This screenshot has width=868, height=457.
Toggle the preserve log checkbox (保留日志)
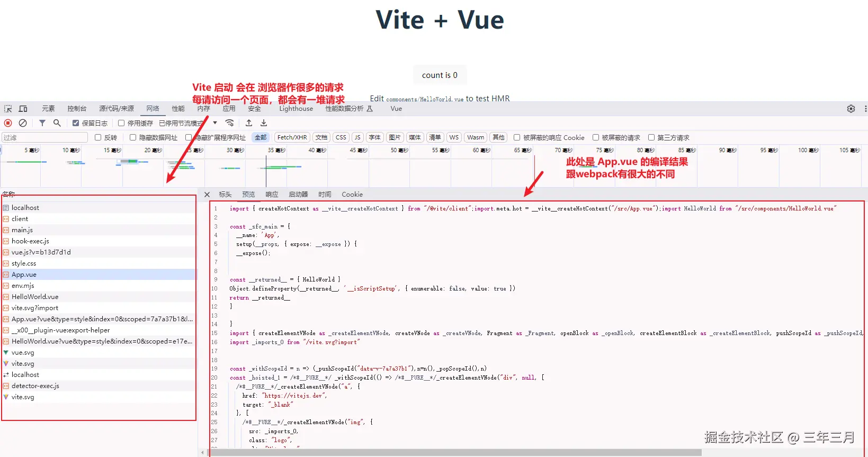click(76, 123)
